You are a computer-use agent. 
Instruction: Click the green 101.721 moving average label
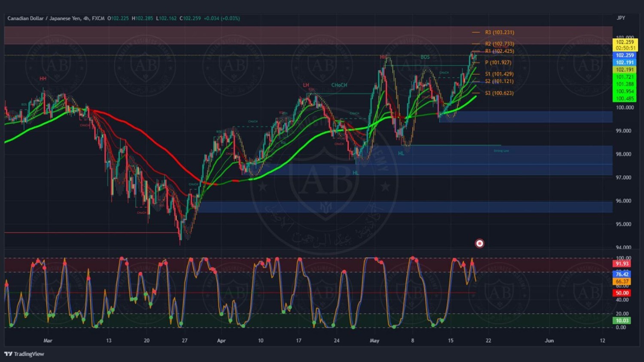click(625, 77)
